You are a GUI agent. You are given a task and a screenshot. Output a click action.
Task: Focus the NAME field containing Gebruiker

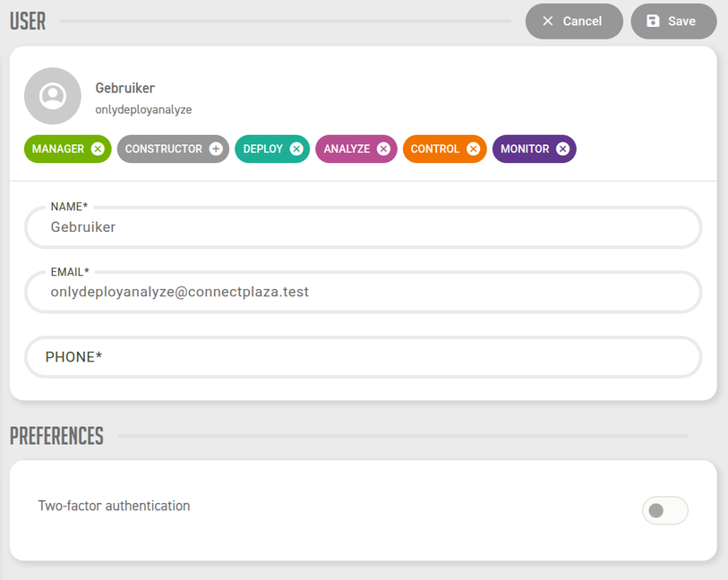coord(363,227)
